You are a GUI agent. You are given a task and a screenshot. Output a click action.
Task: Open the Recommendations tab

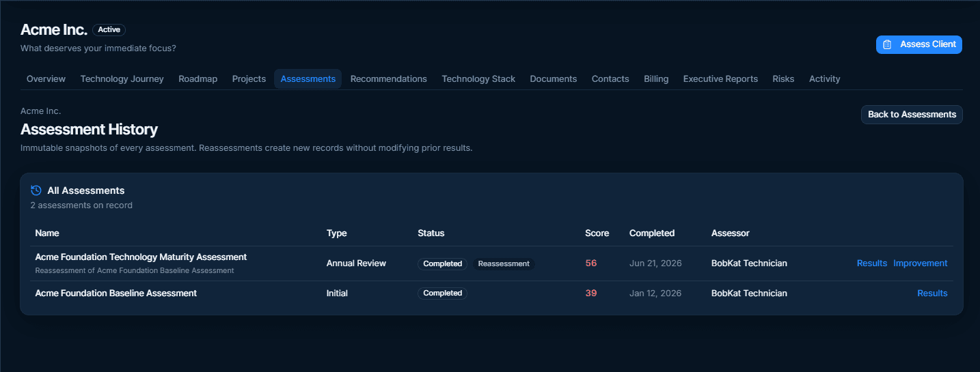pyautogui.click(x=389, y=78)
